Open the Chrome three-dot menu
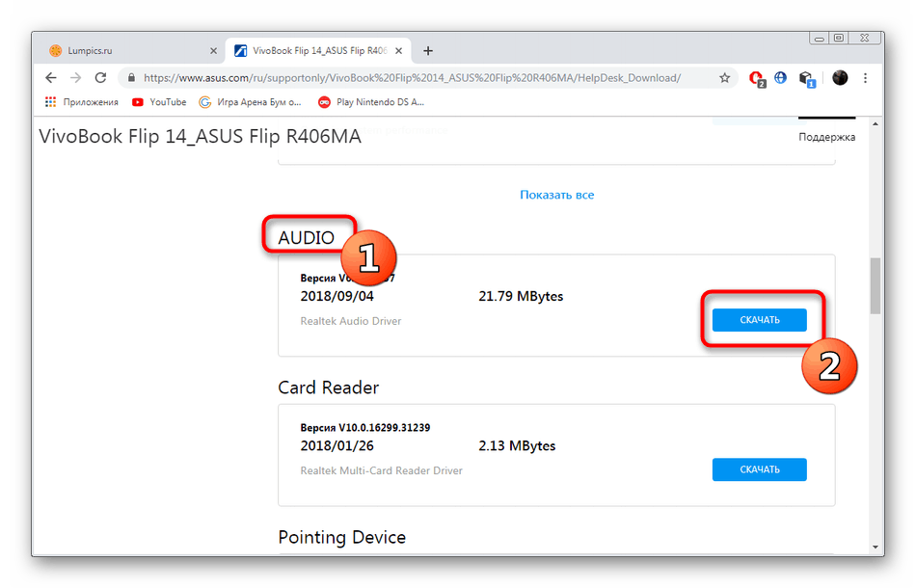Screen dimensions: 916x588 tap(867, 78)
